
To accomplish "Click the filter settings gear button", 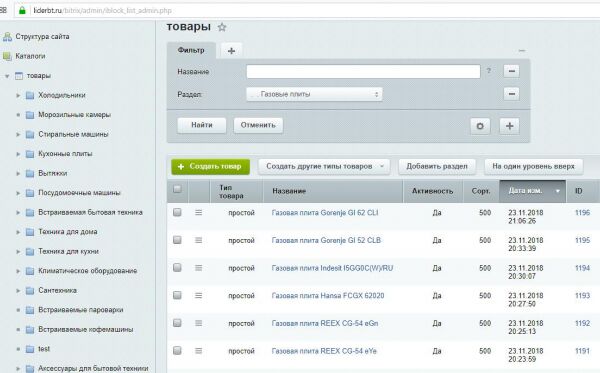I will pos(480,126).
